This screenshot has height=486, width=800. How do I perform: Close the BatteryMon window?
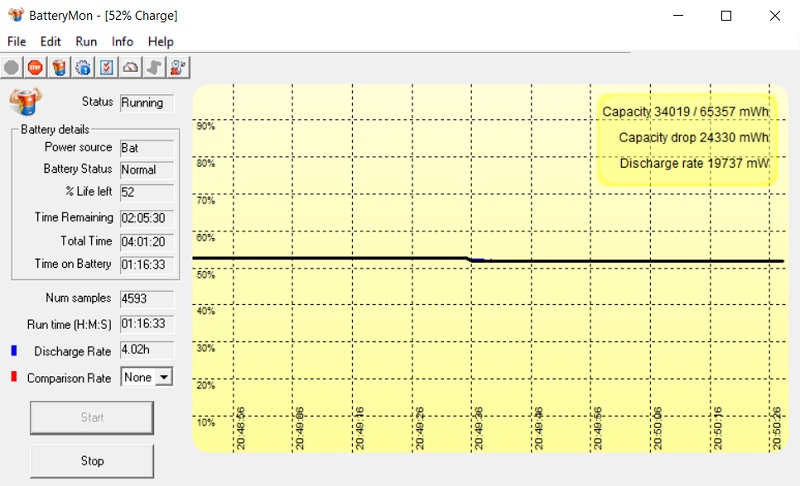pos(774,16)
